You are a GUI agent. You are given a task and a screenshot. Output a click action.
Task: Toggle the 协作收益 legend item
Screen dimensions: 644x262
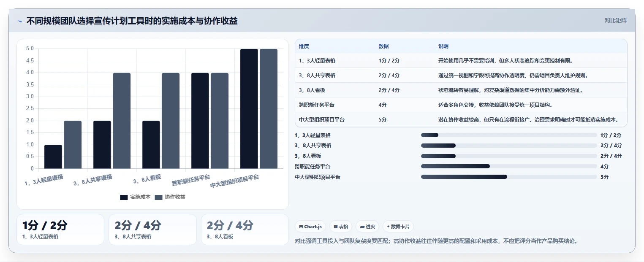(x=170, y=197)
